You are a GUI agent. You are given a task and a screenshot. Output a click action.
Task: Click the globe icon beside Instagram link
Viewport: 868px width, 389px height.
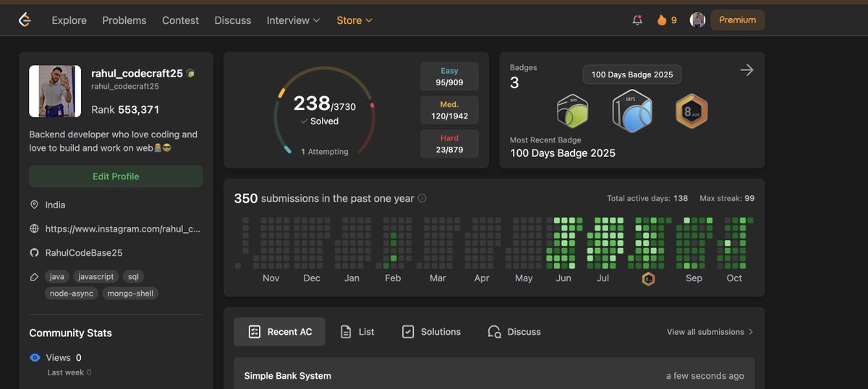pos(34,228)
